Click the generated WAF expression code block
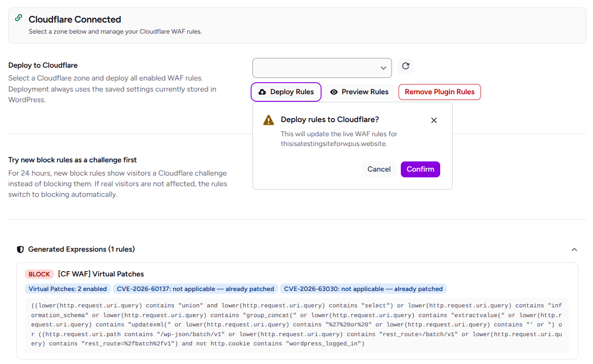This screenshot has height=364, width=593. click(x=297, y=325)
